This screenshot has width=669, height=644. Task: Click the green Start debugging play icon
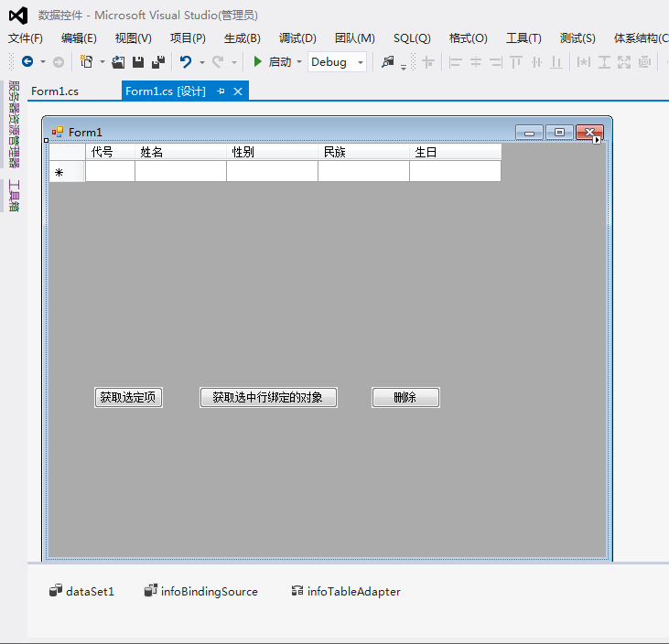[257, 62]
